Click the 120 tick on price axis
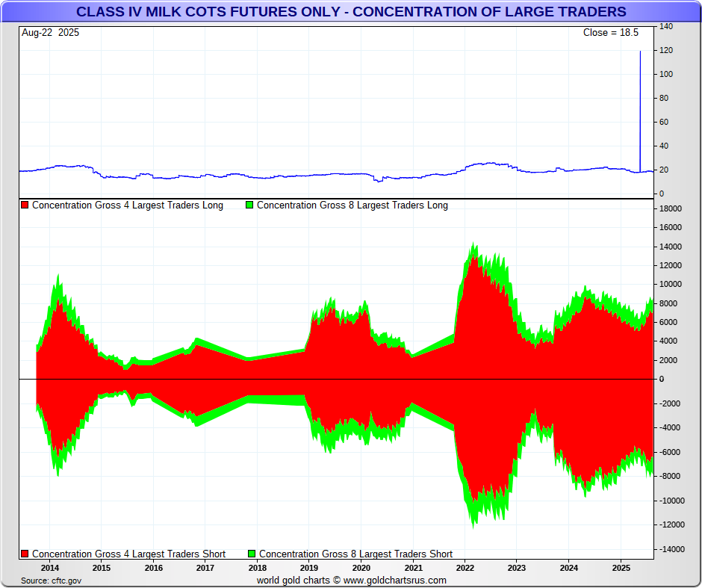The width and height of the screenshot is (702, 588). tap(666, 50)
